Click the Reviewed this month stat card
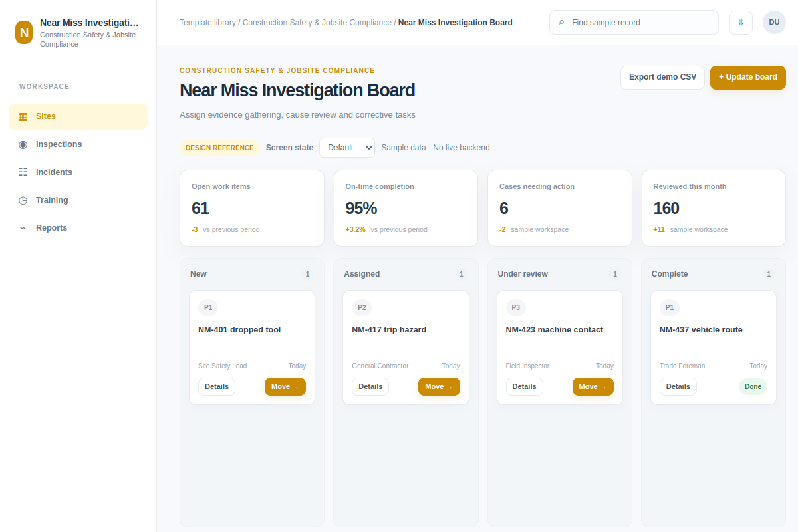Screen dimensions: 798x532 714,208
